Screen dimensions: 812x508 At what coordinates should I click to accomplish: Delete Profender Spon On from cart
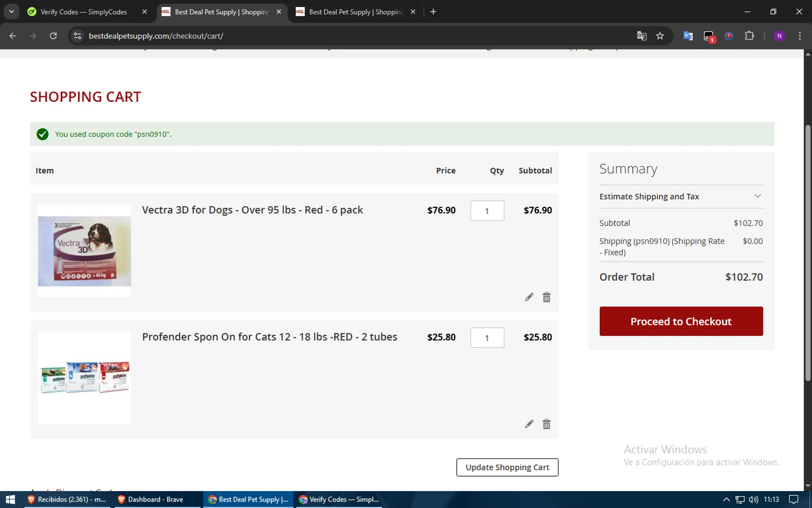(x=546, y=424)
